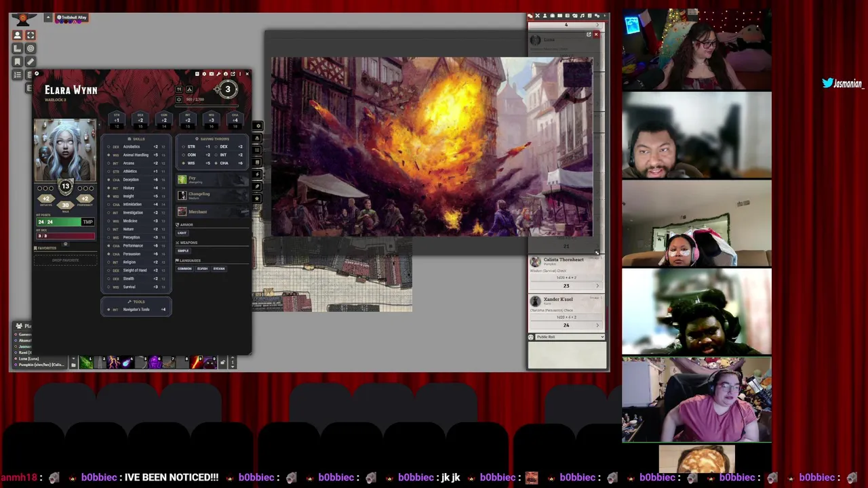Click the dice icon beside Public Roll
The image size is (868, 488).
click(x=532, y=337)
